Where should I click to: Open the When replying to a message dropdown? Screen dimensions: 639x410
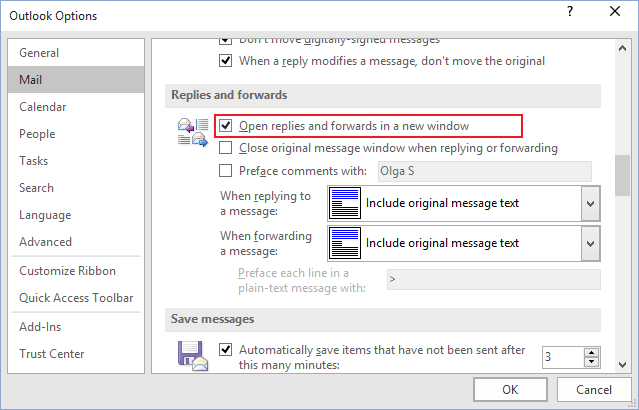[590, 203]
